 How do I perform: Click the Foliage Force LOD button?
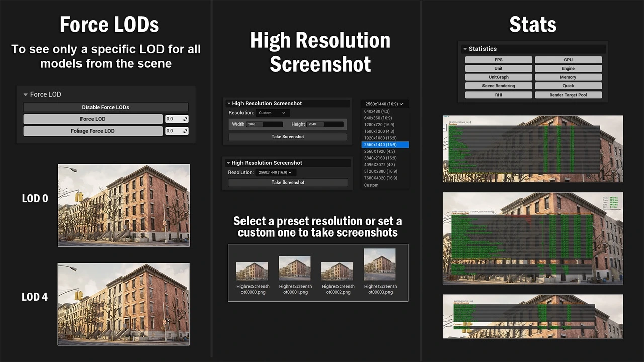93,131
